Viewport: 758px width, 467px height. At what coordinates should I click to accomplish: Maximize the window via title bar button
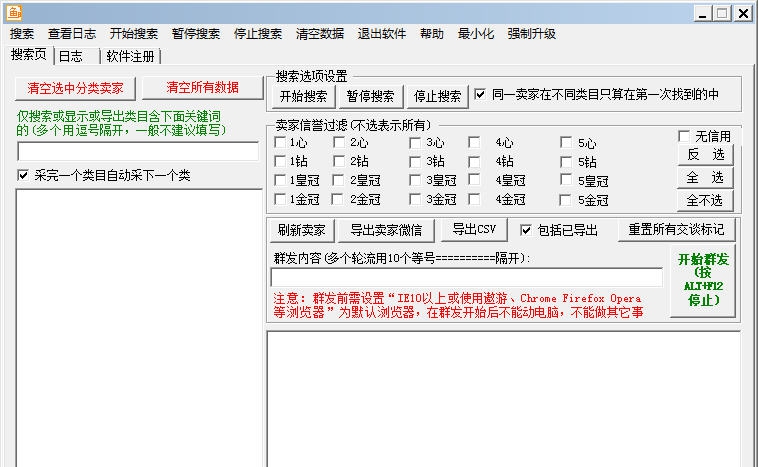point(722,14)
